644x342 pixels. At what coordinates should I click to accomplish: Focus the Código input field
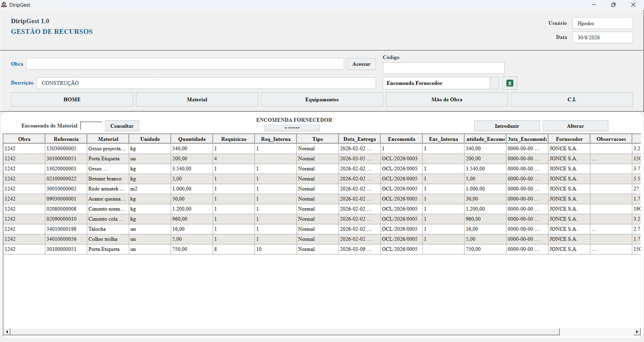pyautogui.click(x=444, y=68)
